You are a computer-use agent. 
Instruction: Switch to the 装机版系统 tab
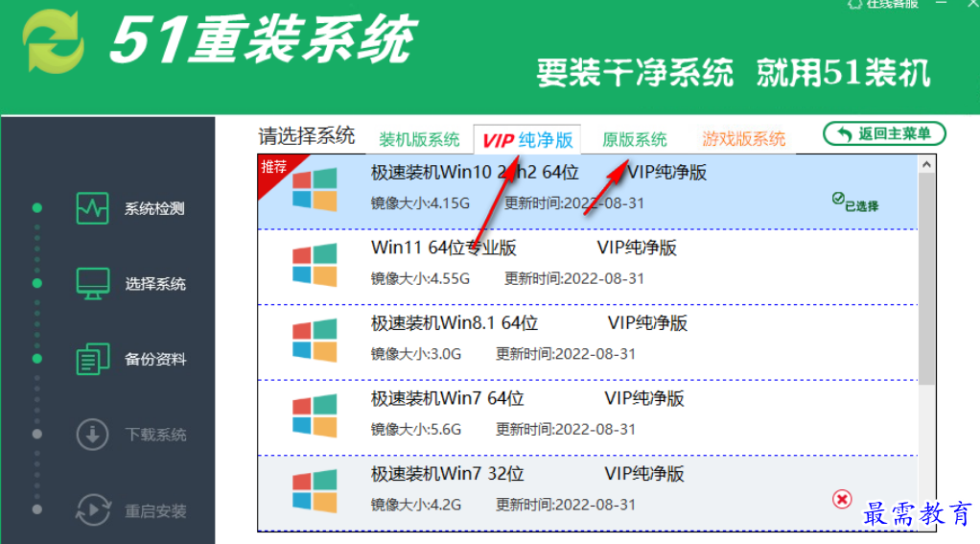tap(419, 139)
